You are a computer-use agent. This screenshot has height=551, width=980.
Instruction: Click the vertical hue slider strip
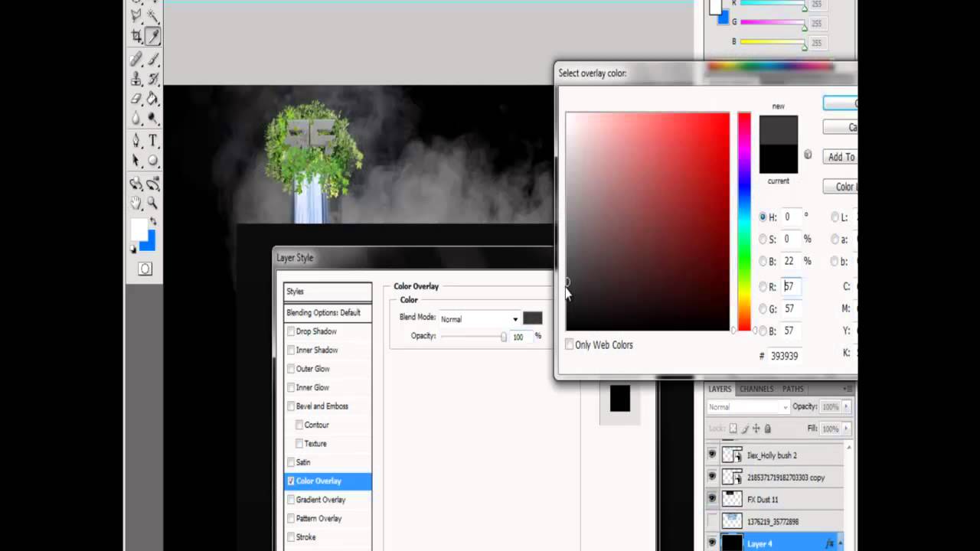pyautogui.click(x=744, y=222)
